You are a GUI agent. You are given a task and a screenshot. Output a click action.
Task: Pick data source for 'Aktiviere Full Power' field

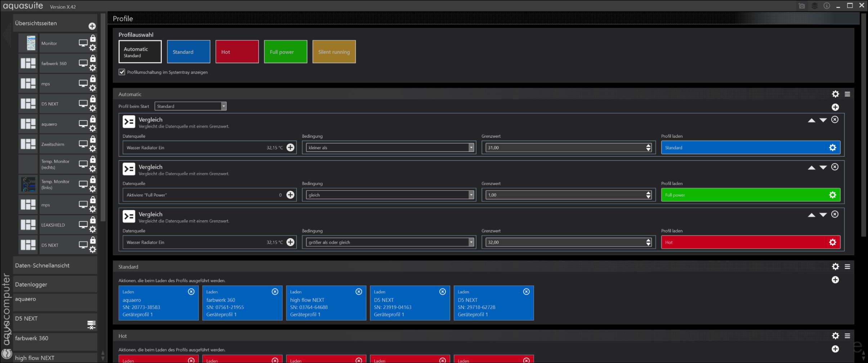coord(290,195)
